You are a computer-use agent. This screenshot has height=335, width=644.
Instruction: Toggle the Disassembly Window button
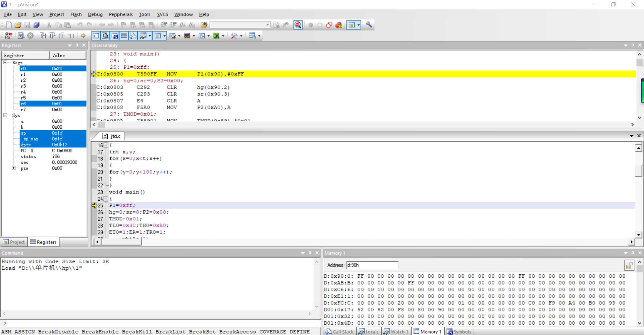[105, 36]
